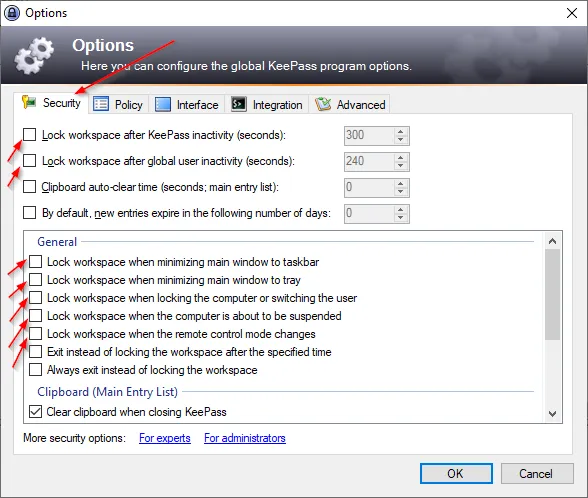Check lock when remote control mode changes
Screen dimensions: 588x498
(x=36, y=333)
